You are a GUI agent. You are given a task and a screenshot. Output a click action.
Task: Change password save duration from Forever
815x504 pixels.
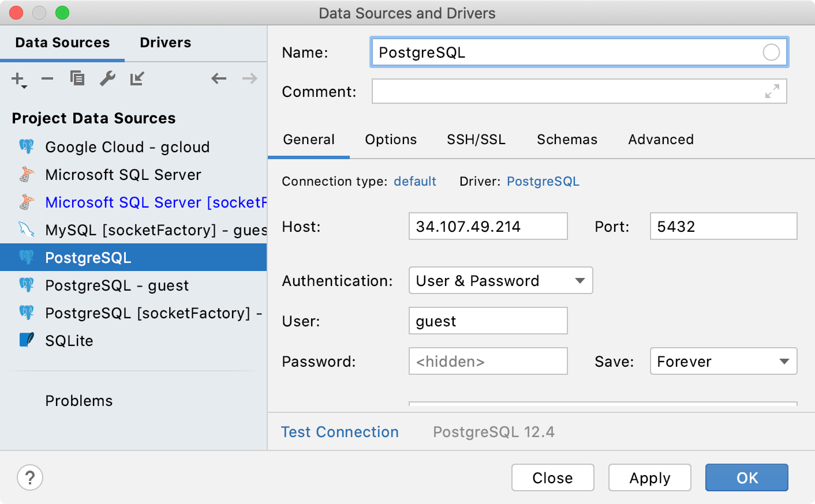[723, 361]
